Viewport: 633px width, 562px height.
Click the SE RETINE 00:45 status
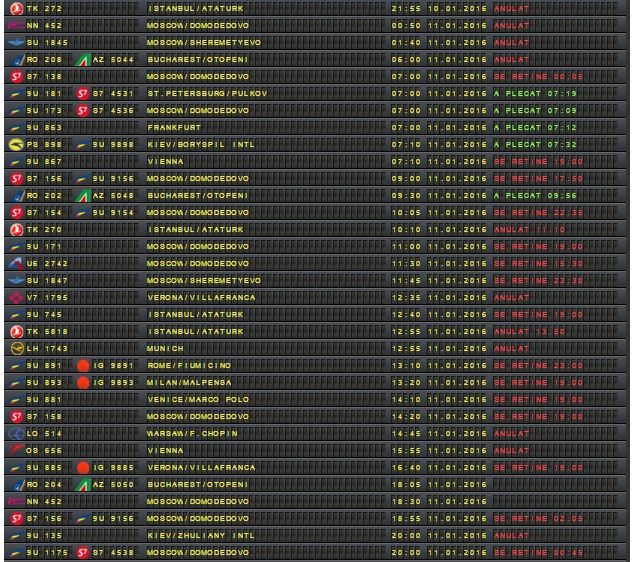coord(539,553)
